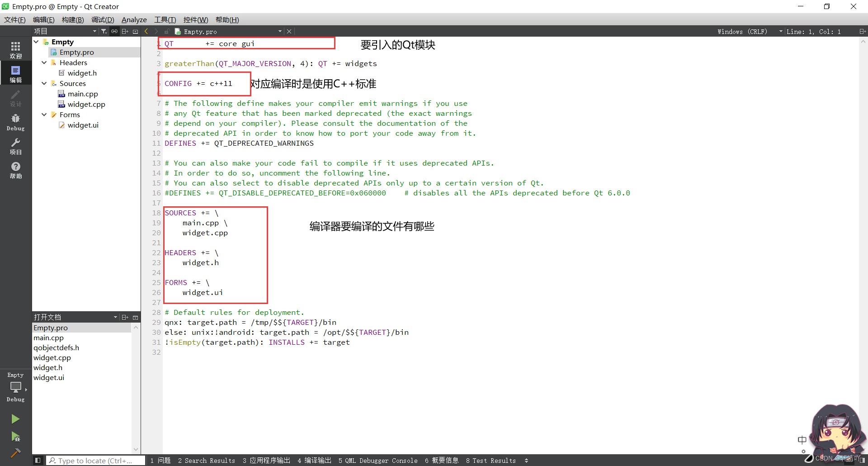868x466 pixels.
Task: Open the 工具(T) tools menu
Action: (165, 19)
